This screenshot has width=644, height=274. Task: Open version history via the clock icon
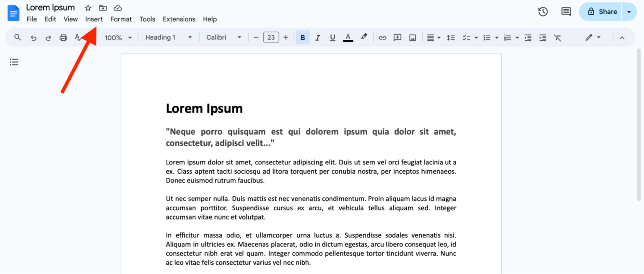(543, 11)
